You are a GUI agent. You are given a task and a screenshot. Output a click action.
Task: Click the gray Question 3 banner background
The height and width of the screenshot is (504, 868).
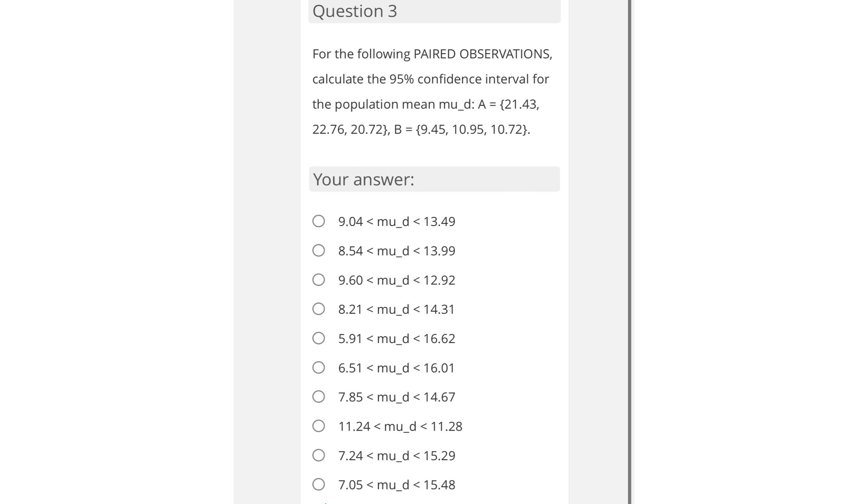499,11
